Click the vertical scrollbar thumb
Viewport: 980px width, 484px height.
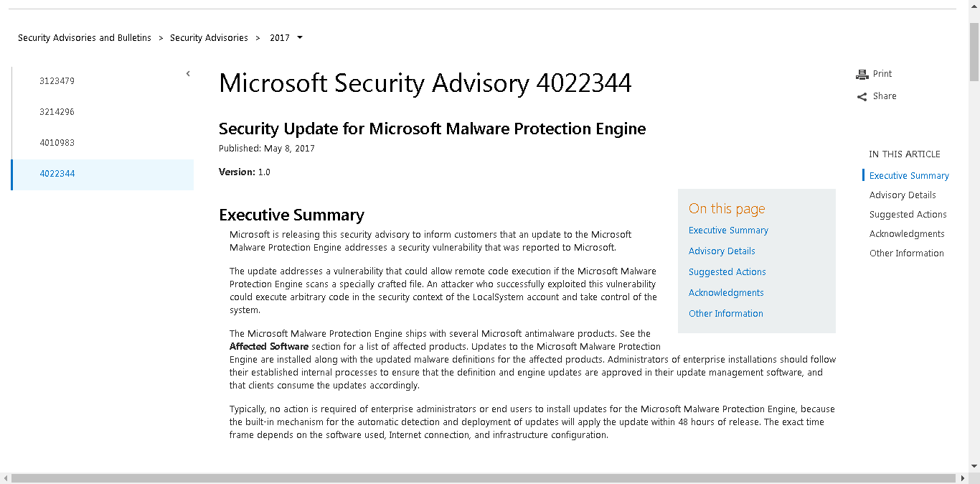point(974,52)
